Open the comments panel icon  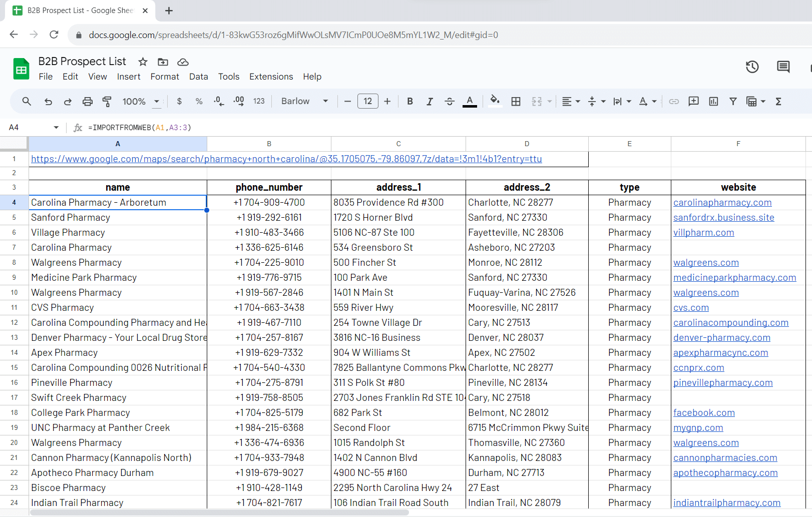click(783, 67)
